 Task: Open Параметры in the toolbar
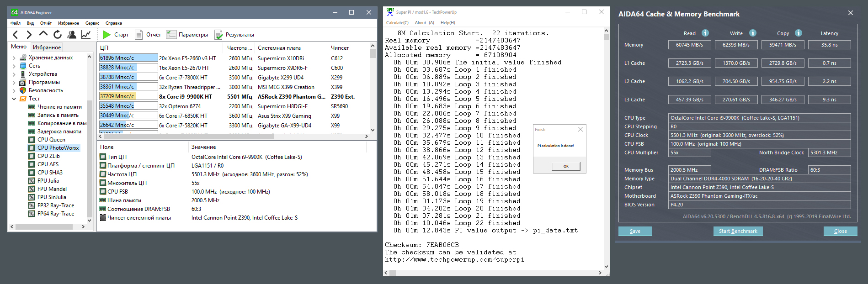coord(187,35)
